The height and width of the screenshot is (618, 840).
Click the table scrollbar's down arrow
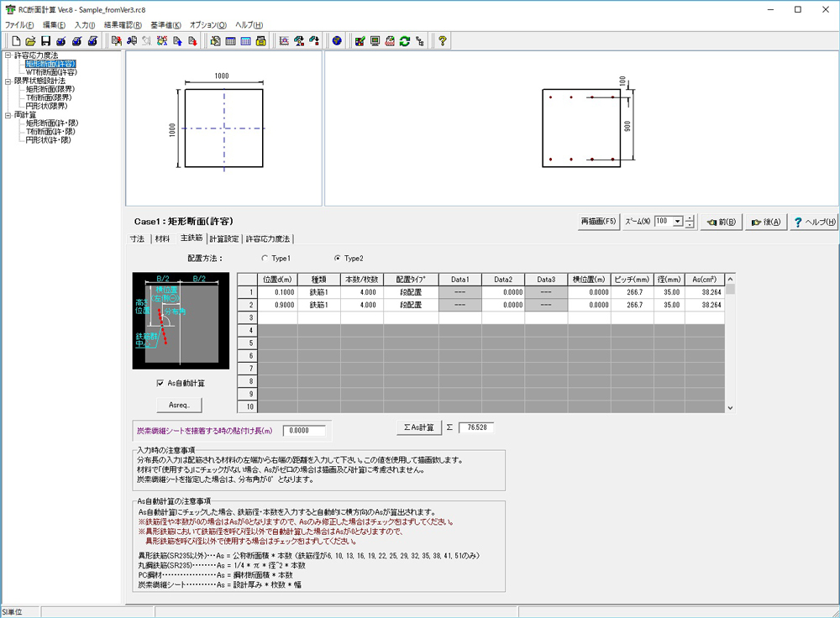click(x=730, y=407)
